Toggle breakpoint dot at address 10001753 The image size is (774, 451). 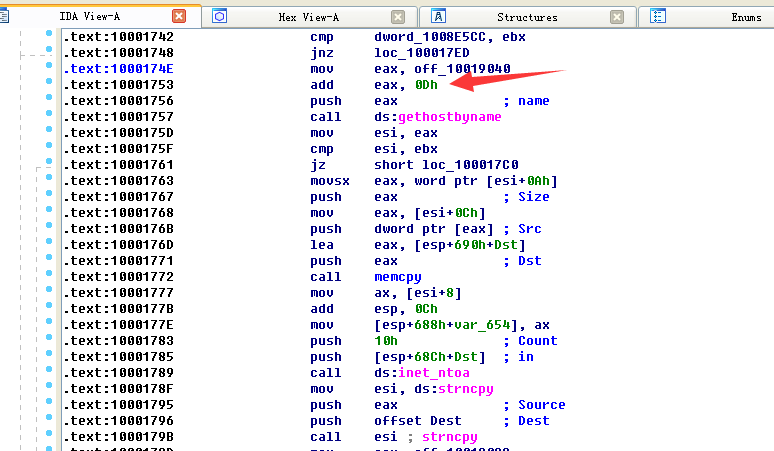click(x=49, y=81)
